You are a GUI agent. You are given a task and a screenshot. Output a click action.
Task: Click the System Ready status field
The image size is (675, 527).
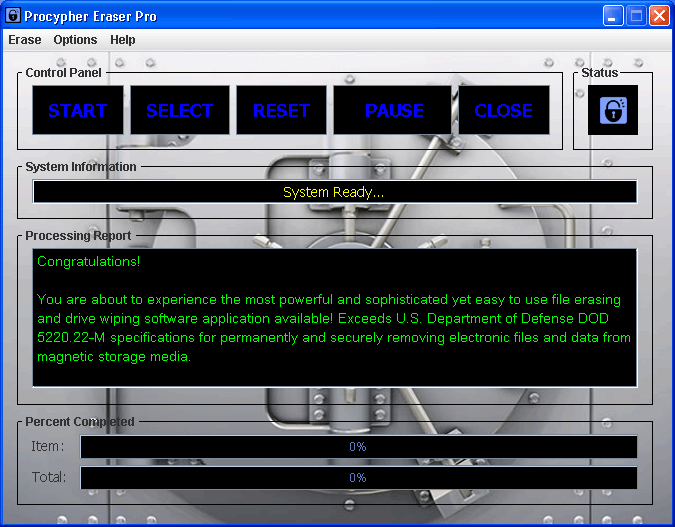point(335,192)
